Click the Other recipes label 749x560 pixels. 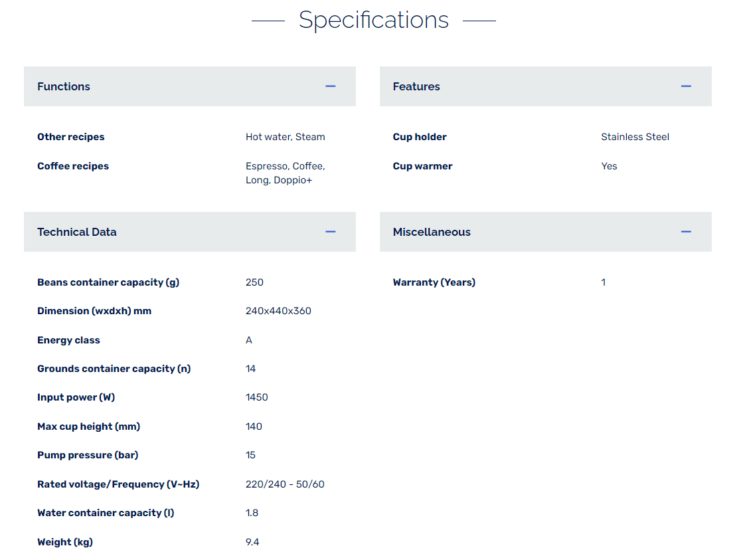pos(71,137)
